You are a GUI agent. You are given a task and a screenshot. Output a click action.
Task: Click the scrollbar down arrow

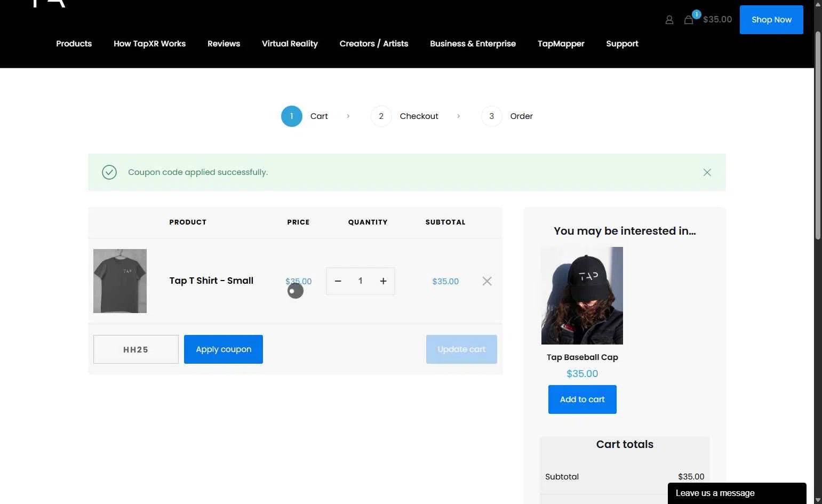tap(818, 500)
